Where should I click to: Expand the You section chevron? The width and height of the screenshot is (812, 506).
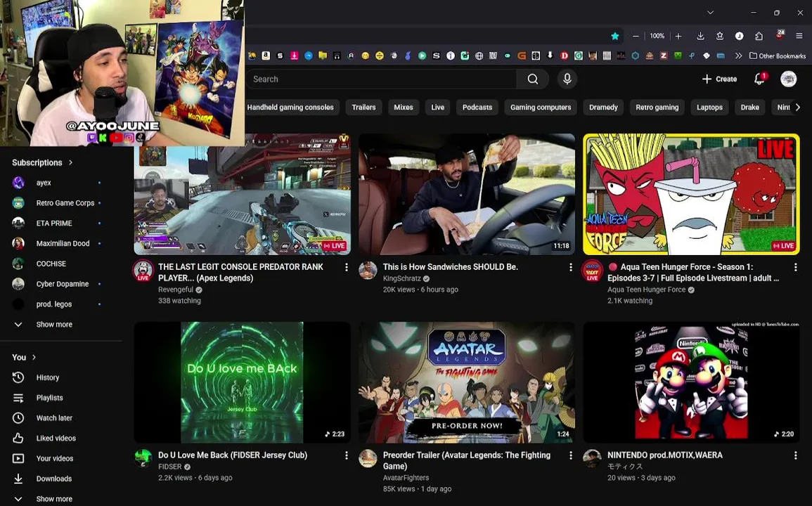(34, 357)
